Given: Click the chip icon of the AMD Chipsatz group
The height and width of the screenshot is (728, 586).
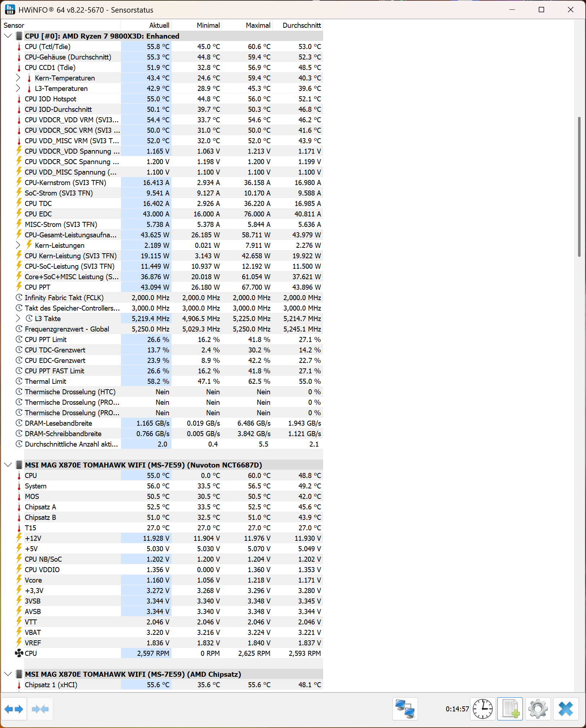Looking at the screenshot, I should coord(19,674).
